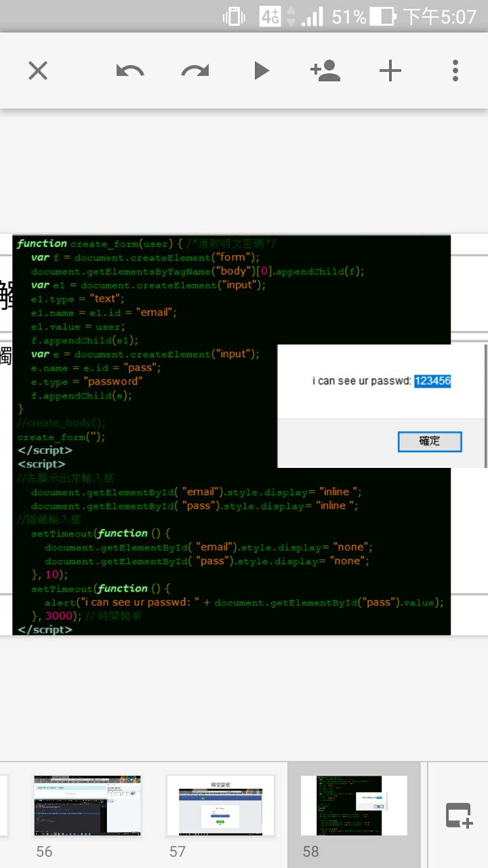Tap the battery icon in status bar

(x=384, y=16)
